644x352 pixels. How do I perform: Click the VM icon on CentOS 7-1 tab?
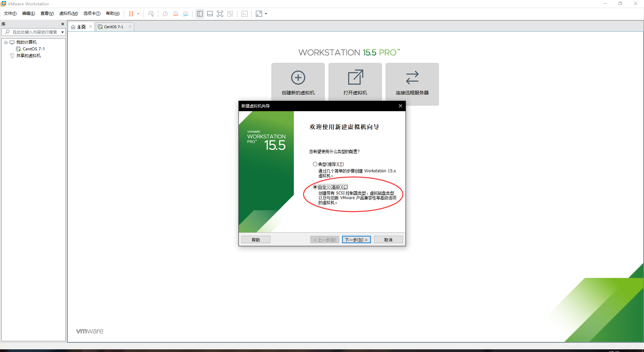pos(100,27)
